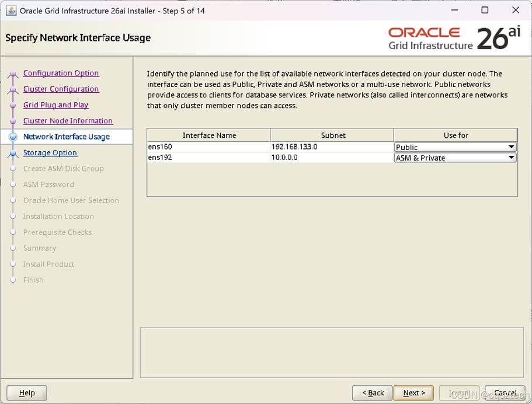This screenshot has width=532, height=404.
Task: Open the Use for dropdown for ens160
Action: (455, 147)
